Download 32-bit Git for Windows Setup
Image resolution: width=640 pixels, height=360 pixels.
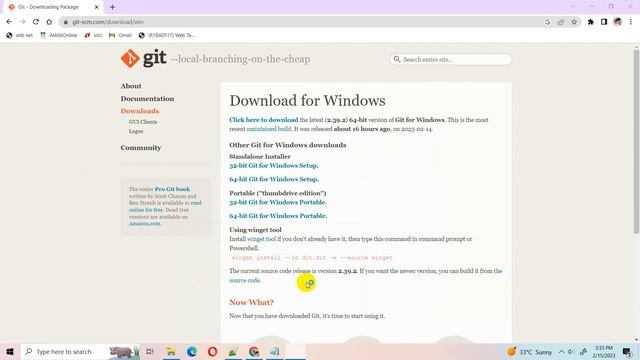[x=273, y=166]
